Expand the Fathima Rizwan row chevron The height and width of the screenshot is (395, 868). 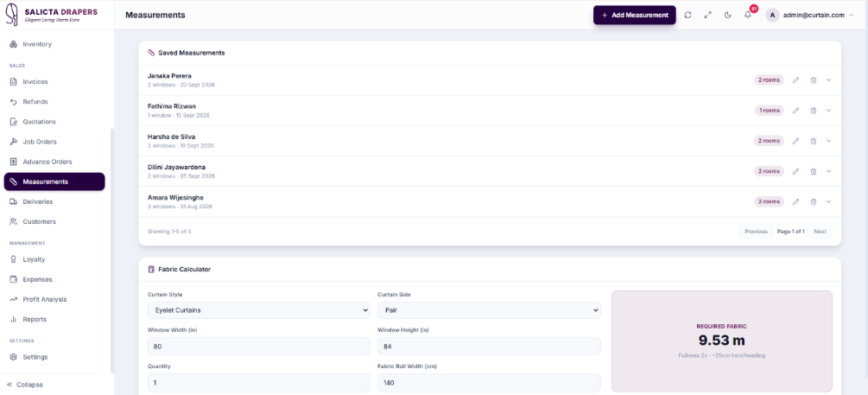pyautogui.click(x=828, y=111)
